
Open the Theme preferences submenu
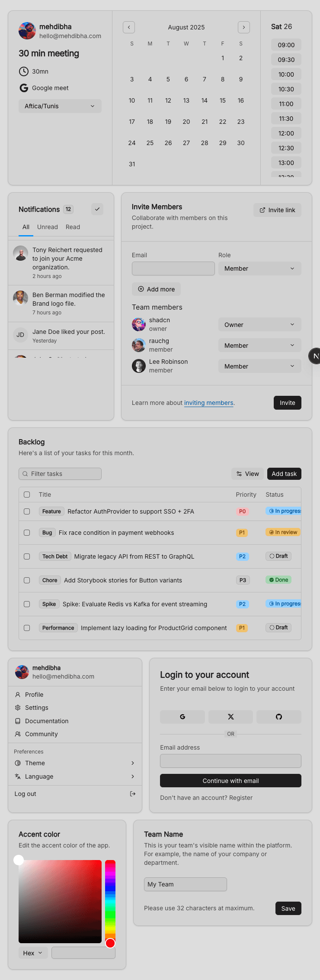click(x=75, y=763)
